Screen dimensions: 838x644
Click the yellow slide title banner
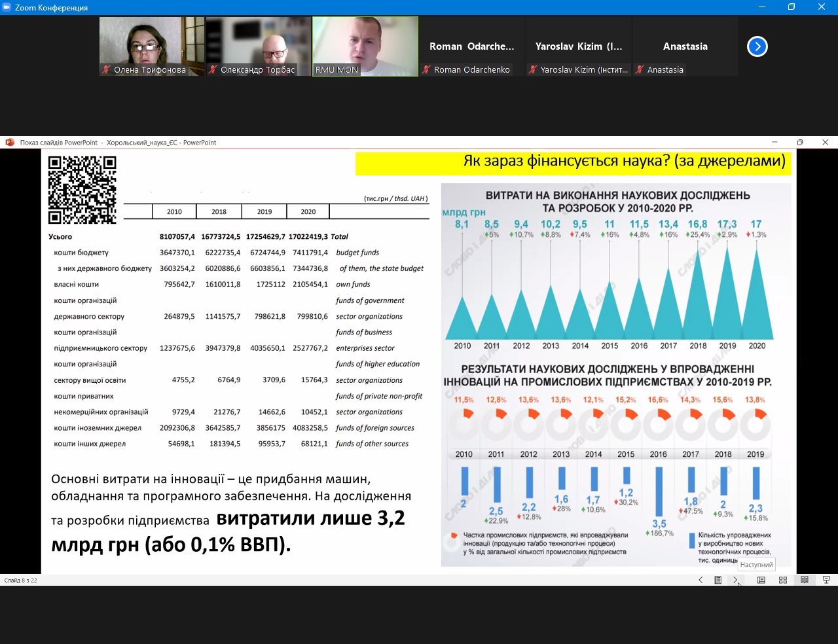(573, 164)
